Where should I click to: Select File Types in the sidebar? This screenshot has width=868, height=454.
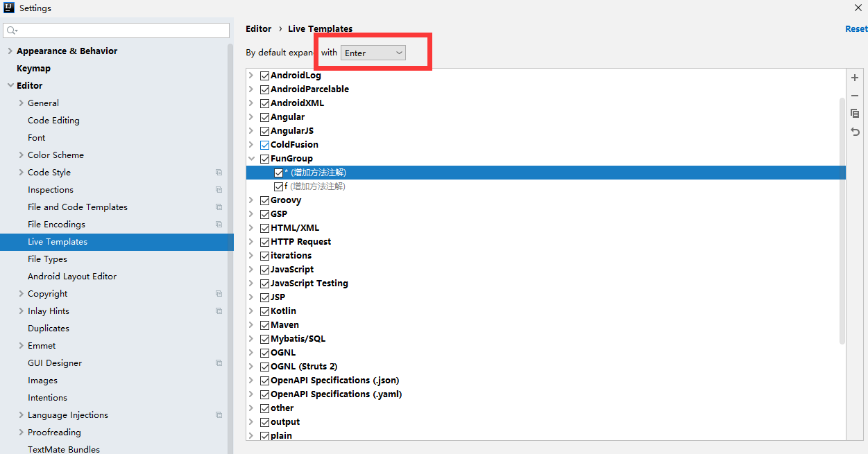click(x=47, y=259)
